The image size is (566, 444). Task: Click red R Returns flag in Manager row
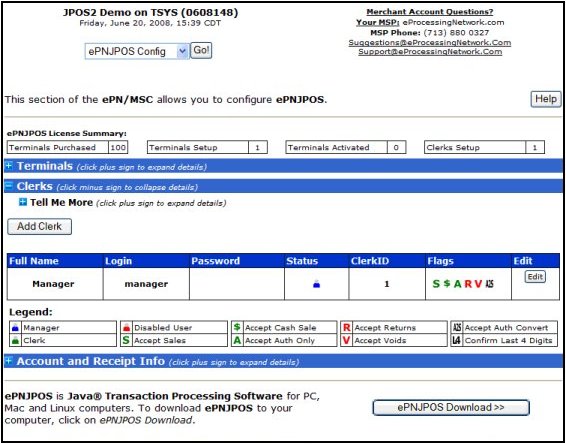[468, 284]
